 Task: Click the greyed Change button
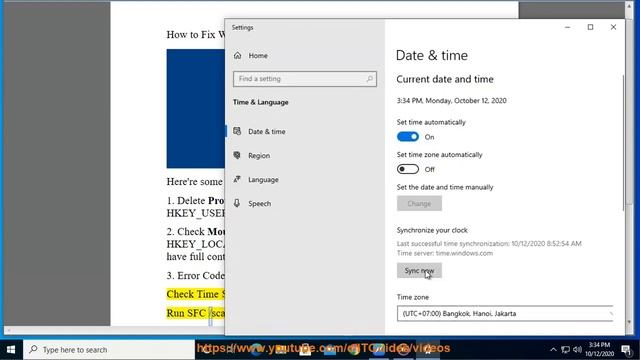point(419,203)
